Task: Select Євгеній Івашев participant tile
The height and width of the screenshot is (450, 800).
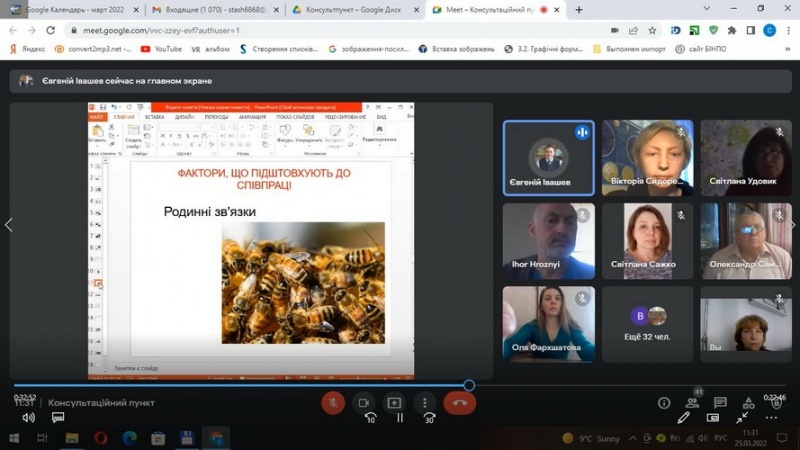Action: point(548,158)
